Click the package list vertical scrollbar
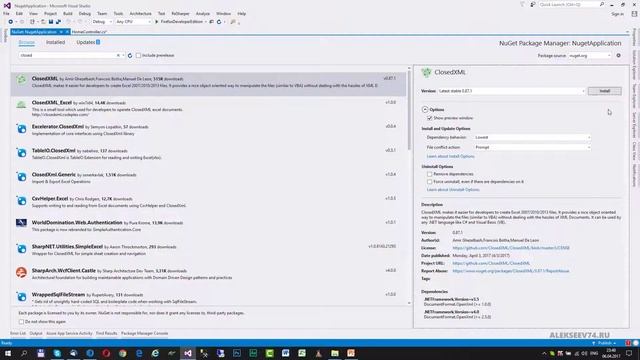The height and width of the screenshot is (360, 640). [x=409, y=110]
